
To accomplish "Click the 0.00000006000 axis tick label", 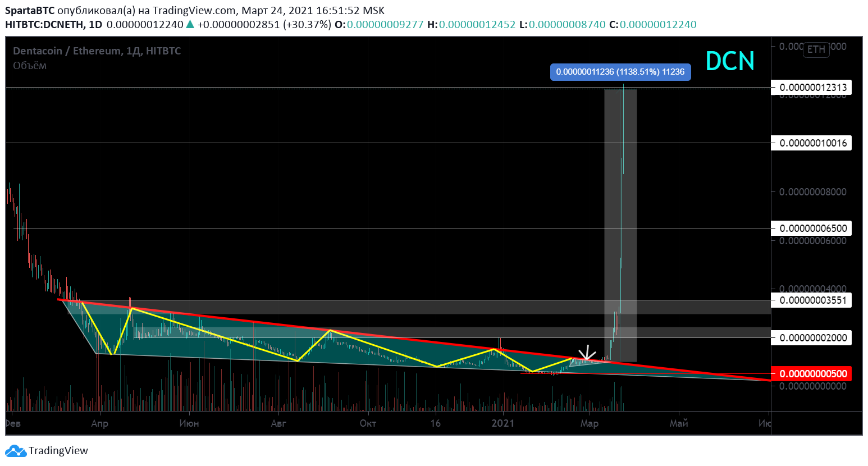I will point(813,241).
